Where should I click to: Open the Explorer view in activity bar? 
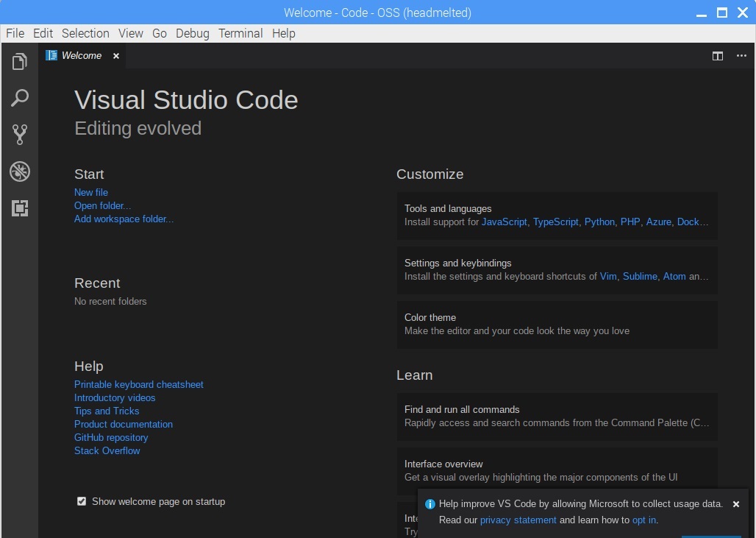(x=20, y=62)
